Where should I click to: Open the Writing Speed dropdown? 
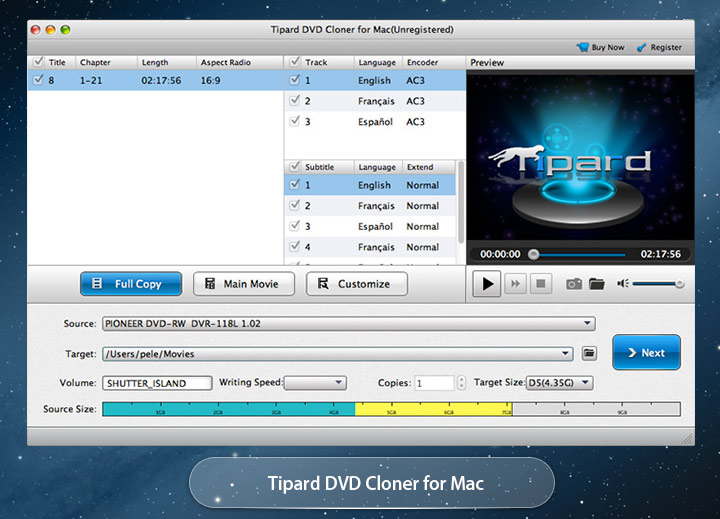pyautogui.click(x=315, y=383)
